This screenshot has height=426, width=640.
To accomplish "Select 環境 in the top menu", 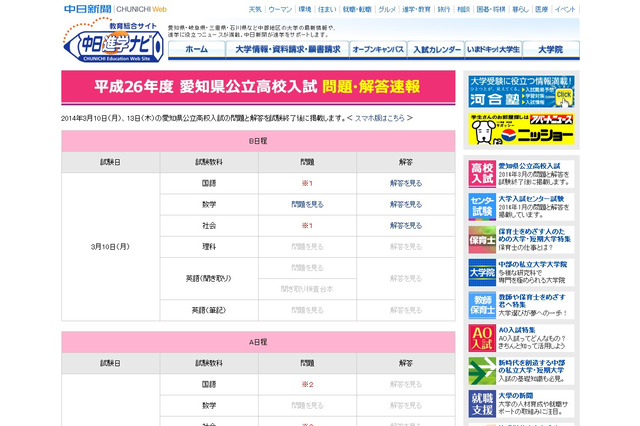I will click(305, 9).
